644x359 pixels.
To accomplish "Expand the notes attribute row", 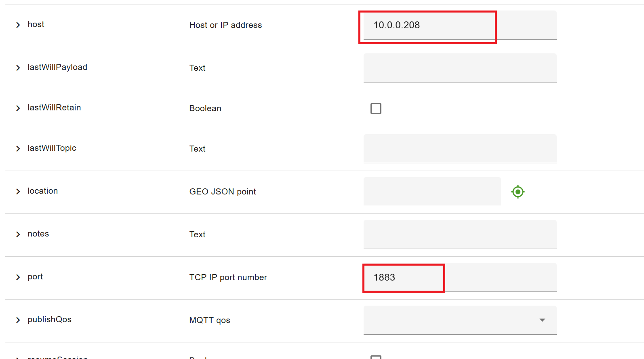I will 18,234.
